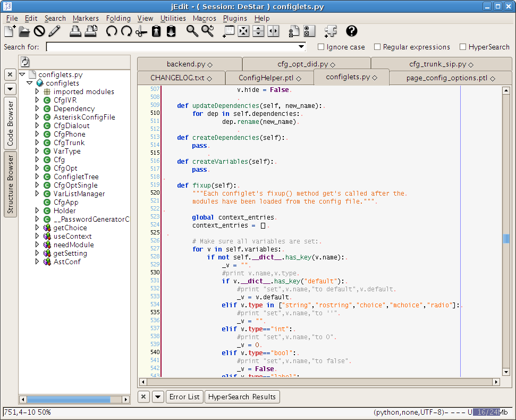516x420 pixels.
Task: Close the bottom dockable panel
Action: coord(143,397)
